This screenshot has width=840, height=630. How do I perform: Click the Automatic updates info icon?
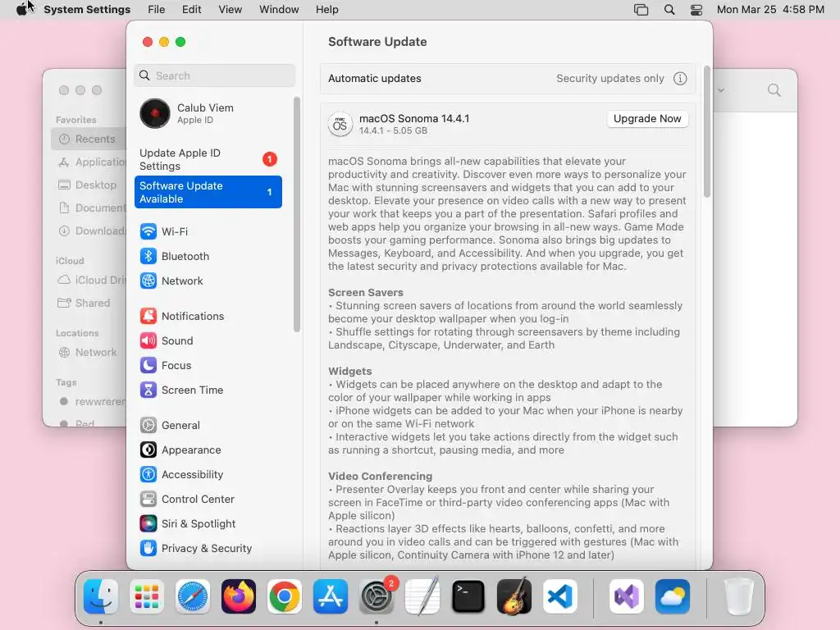pos(680,79)
